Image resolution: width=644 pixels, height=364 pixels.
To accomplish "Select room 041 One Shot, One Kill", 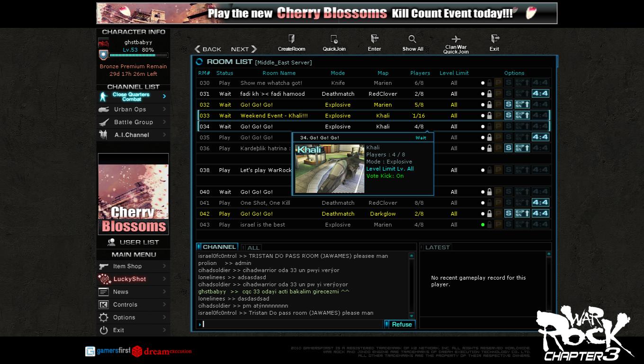I will click(374, 203).
